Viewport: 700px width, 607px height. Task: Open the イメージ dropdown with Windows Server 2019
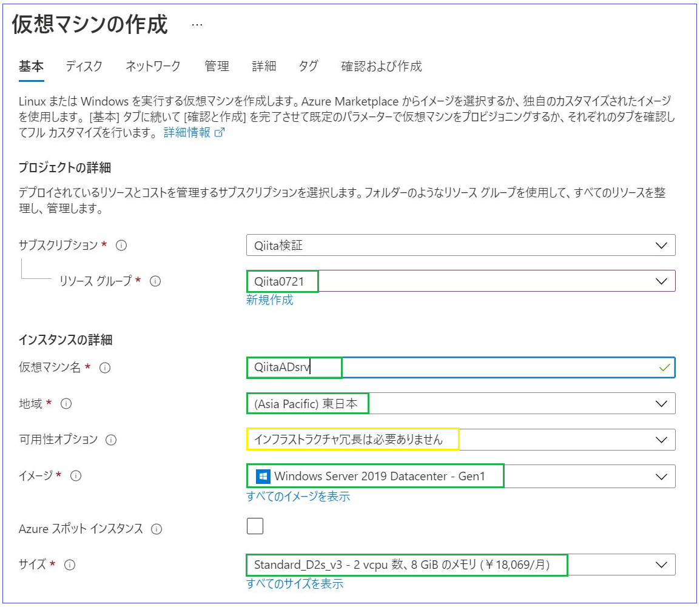pos(461,476)
